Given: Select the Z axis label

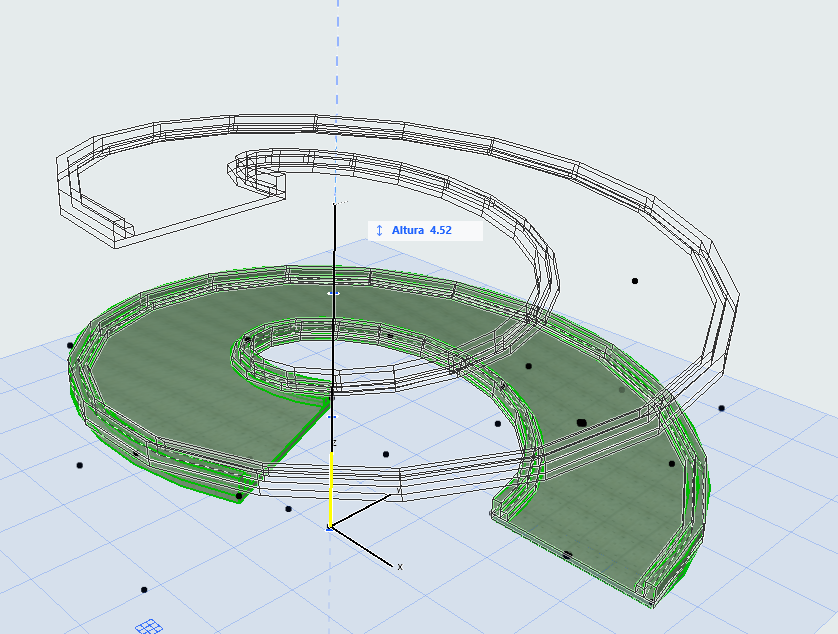Looking at the screenshot, I should (x=333, y=442).
